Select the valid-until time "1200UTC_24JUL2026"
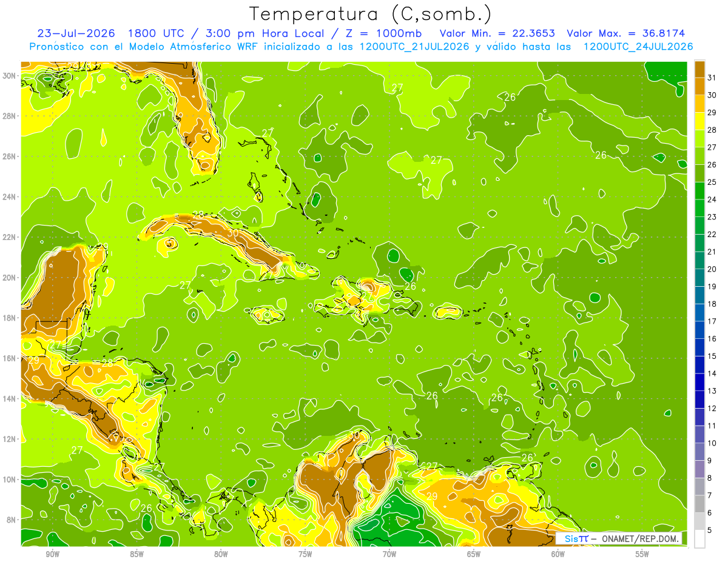The width and height of the screenshot is (728, 562). 638,47
